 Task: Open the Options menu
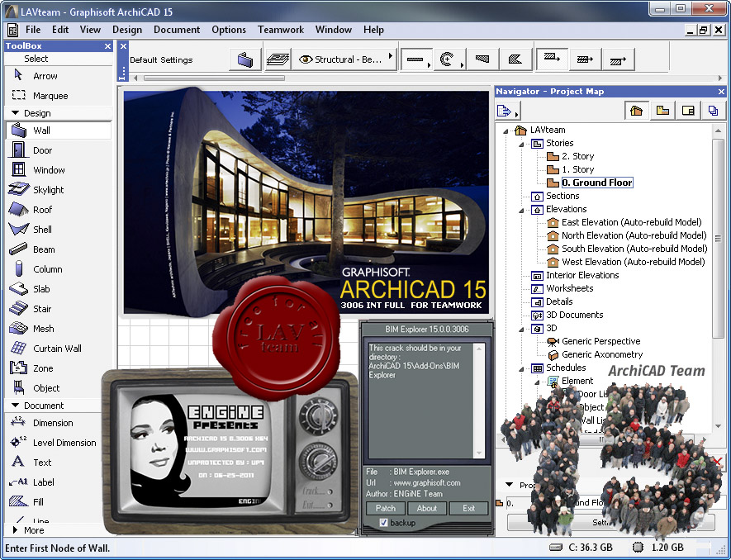[229, 30]
